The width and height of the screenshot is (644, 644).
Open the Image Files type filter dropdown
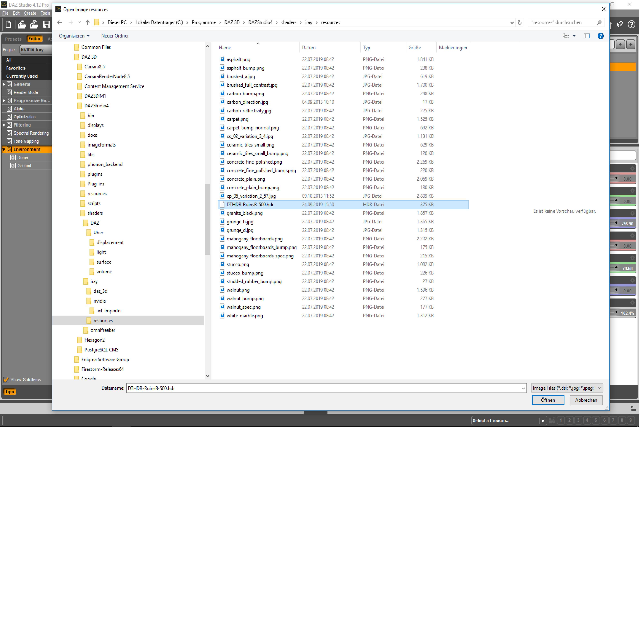point(567,388)
